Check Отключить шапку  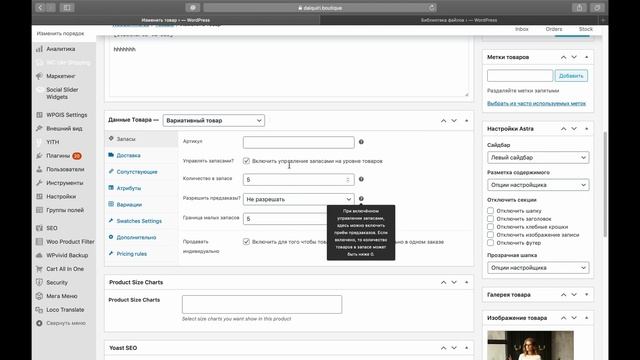490,211
